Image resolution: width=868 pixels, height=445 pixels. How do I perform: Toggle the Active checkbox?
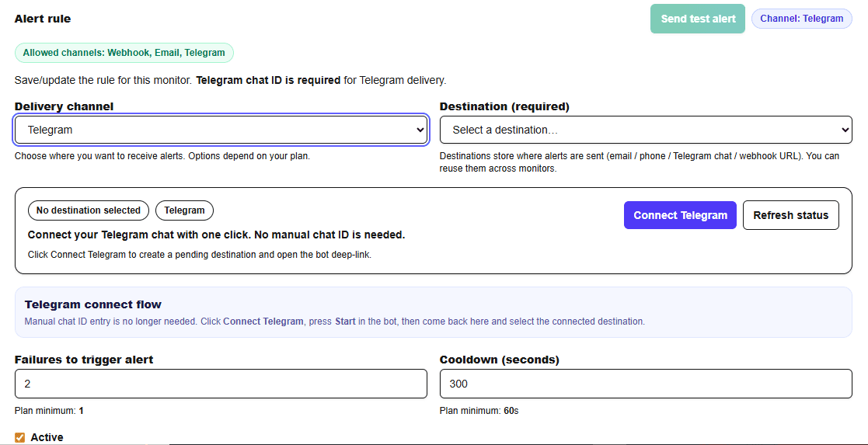(20, 438)
